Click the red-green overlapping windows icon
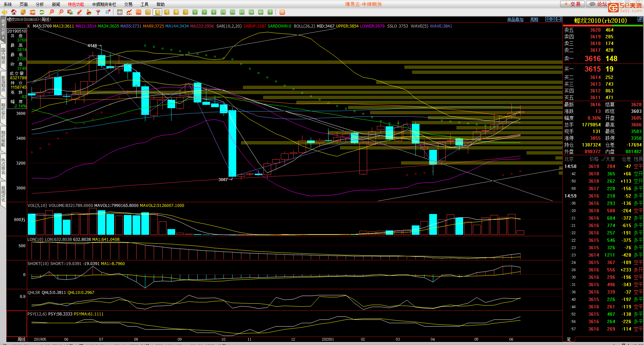 click(x=70, y=12)
